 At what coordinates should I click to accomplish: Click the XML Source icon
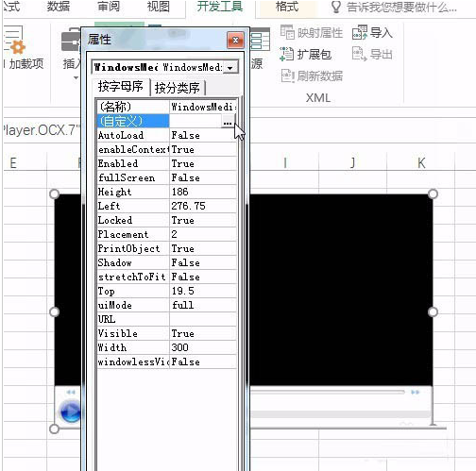261,40
